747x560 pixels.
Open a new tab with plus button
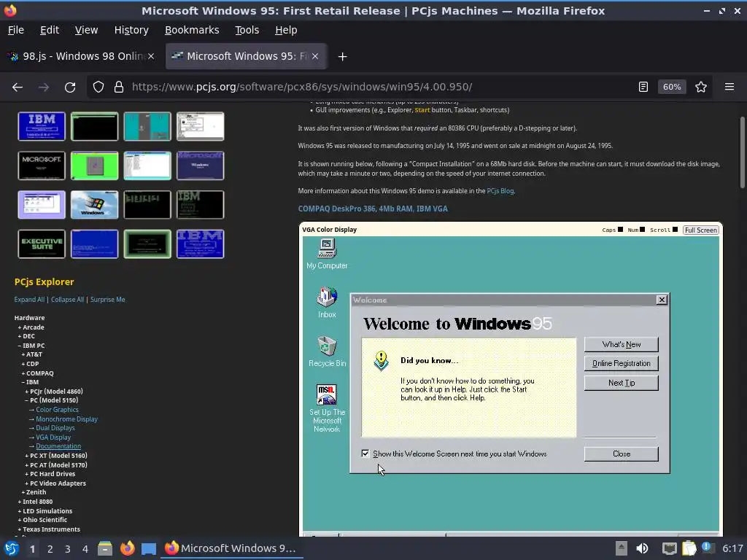pyautogui.click(x=342, y=57)
